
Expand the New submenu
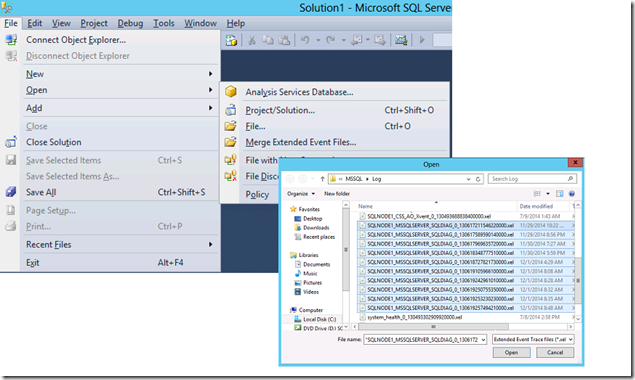click(210, 74)
